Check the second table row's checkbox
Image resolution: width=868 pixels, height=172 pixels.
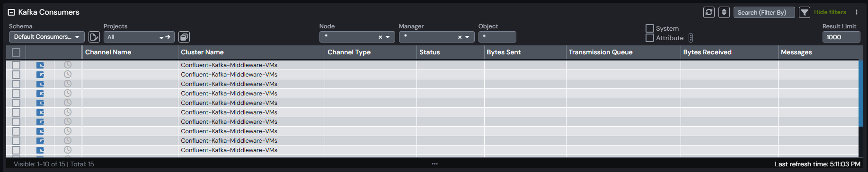pos(16,75)
